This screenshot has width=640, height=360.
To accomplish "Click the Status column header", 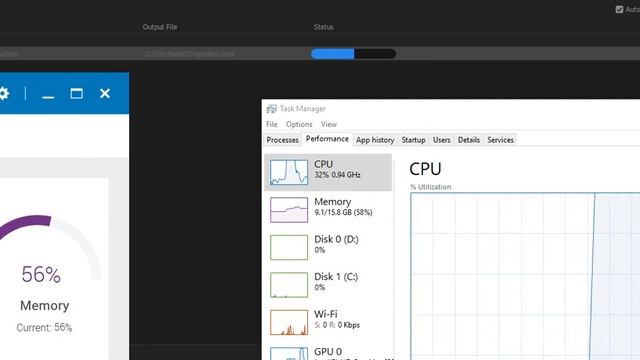I will click(x=324, y=27).
